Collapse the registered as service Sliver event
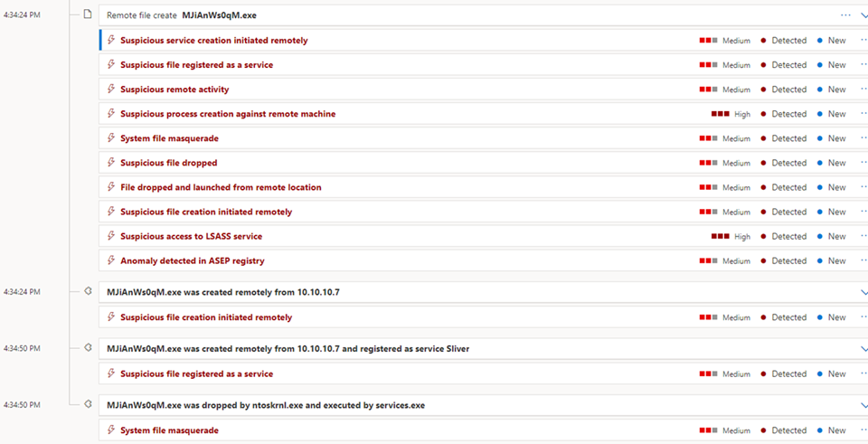The height and width of the screenshot is (444, 868). tap(863, 348)
